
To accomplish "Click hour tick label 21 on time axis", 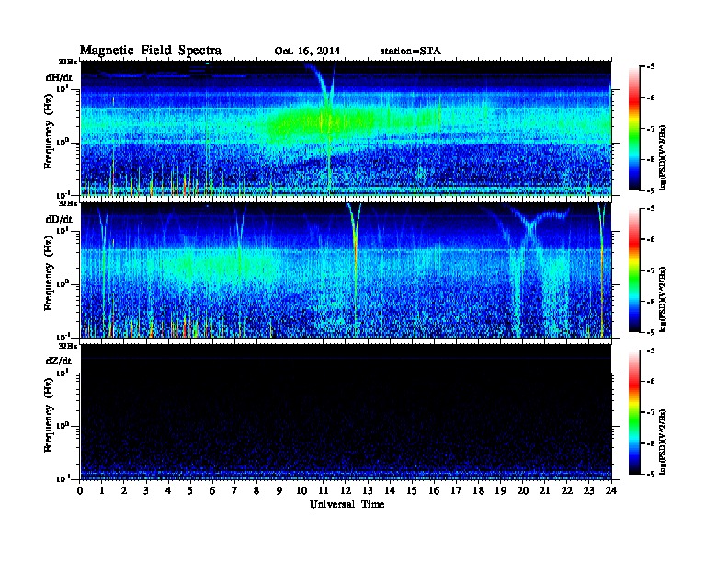I will [544, 491].
